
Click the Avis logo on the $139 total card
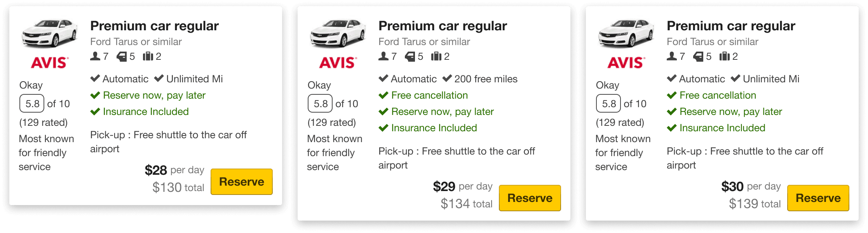coord(626,63)
